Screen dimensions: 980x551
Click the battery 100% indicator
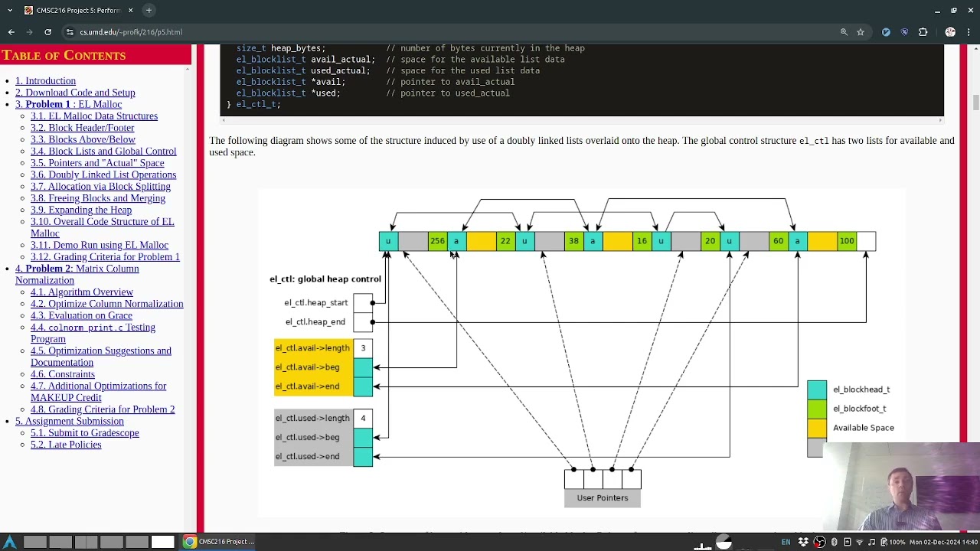[893, 542]
